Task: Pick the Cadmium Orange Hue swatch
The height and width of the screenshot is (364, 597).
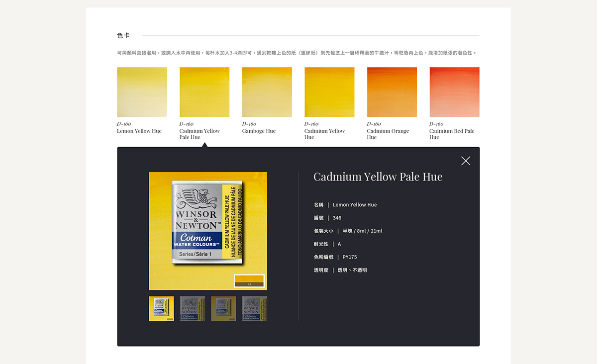Action: 392,92
